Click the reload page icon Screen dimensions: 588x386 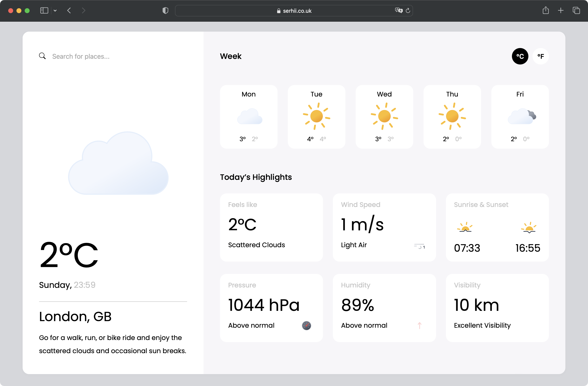point(408,10)
